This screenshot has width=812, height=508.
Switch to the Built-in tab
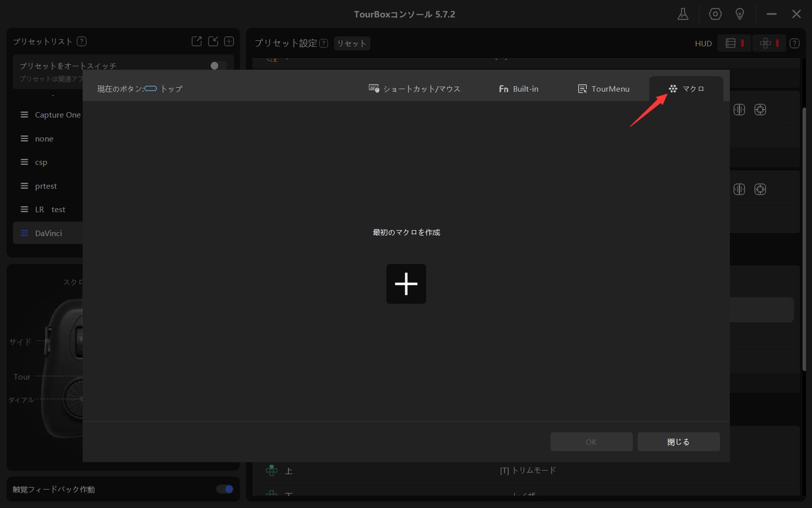(x=519, y=89)
